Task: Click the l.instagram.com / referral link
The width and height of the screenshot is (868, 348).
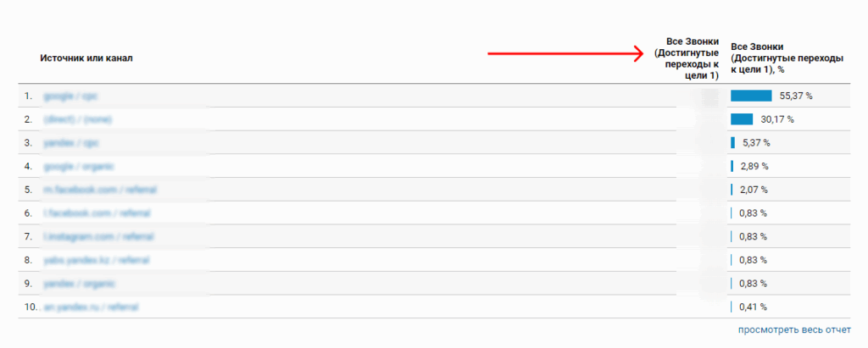Action: click(x=88, y=236)
